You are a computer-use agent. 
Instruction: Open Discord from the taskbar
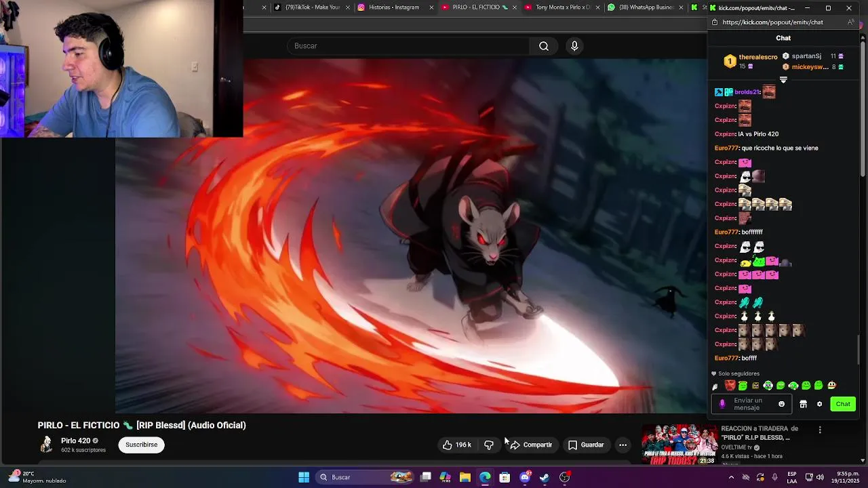coord(525,477)
